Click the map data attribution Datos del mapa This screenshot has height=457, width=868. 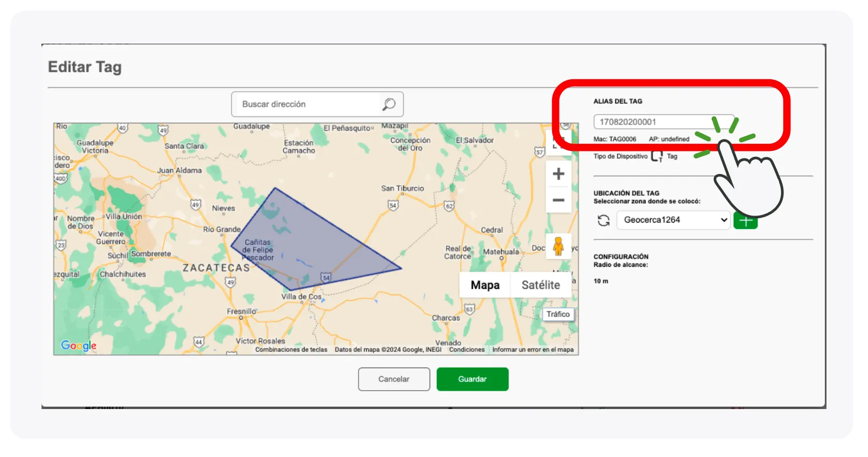tap(388, 350)
